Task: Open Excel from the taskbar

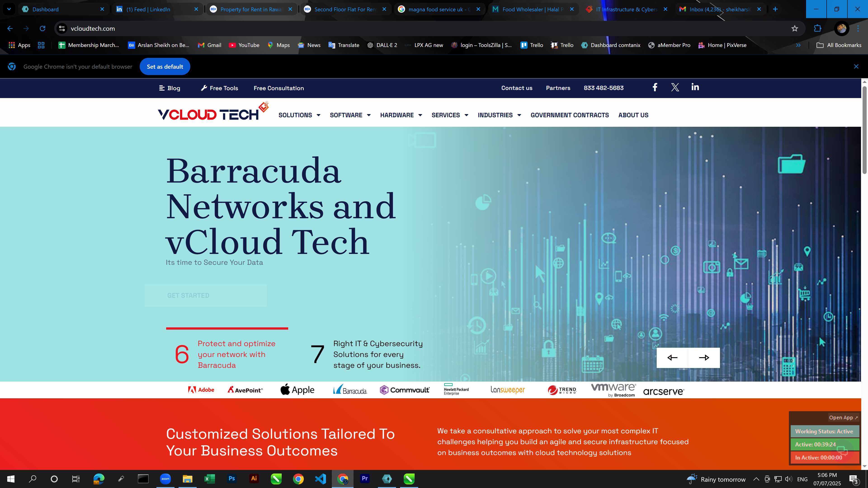Action: (x=210, y=479)
